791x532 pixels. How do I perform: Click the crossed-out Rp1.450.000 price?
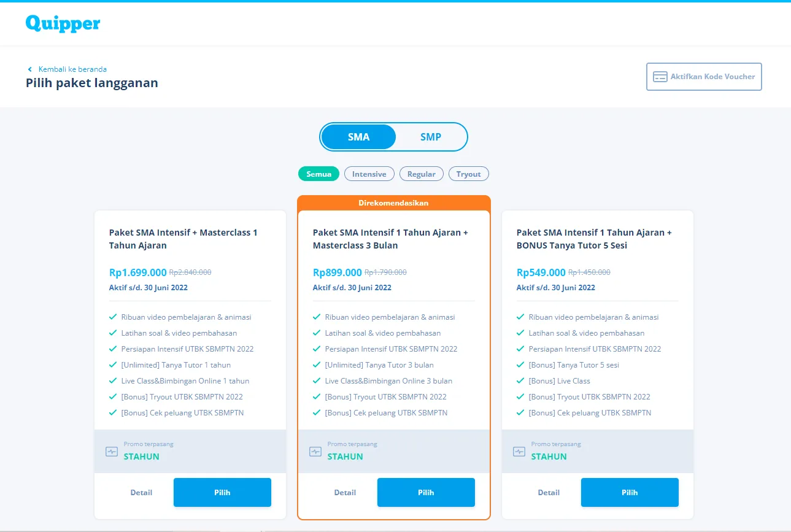click(589, 272)
